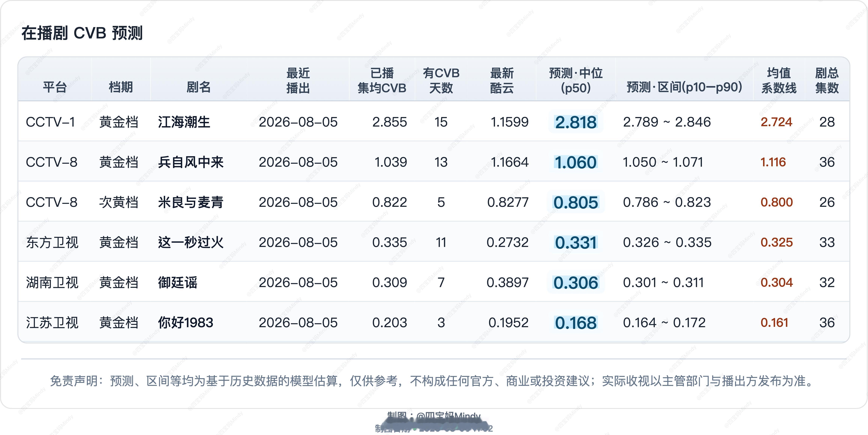Click the CVB days value 13
The height and width of the screenshot is (435, 868).
[x=441, y=162]
